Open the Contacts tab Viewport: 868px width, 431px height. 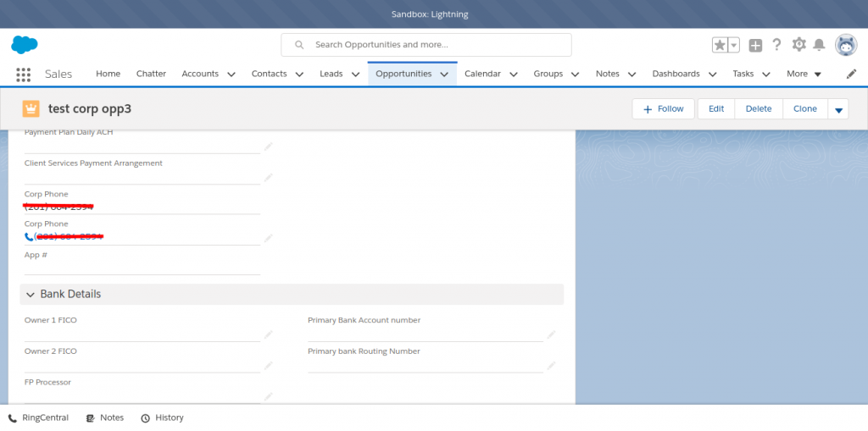click(x=269, y=74)
